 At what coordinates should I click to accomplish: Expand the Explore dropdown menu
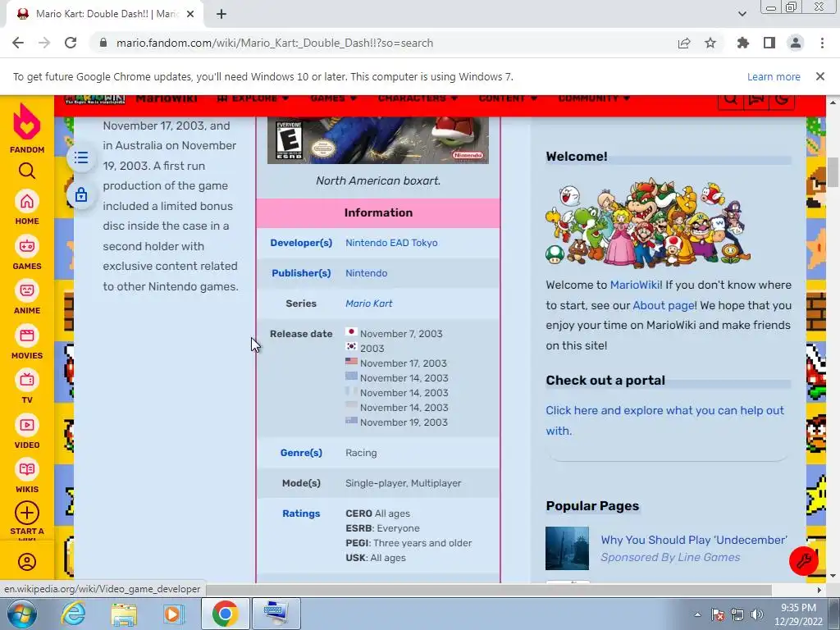pyautogui.click(x=253, y=98)
